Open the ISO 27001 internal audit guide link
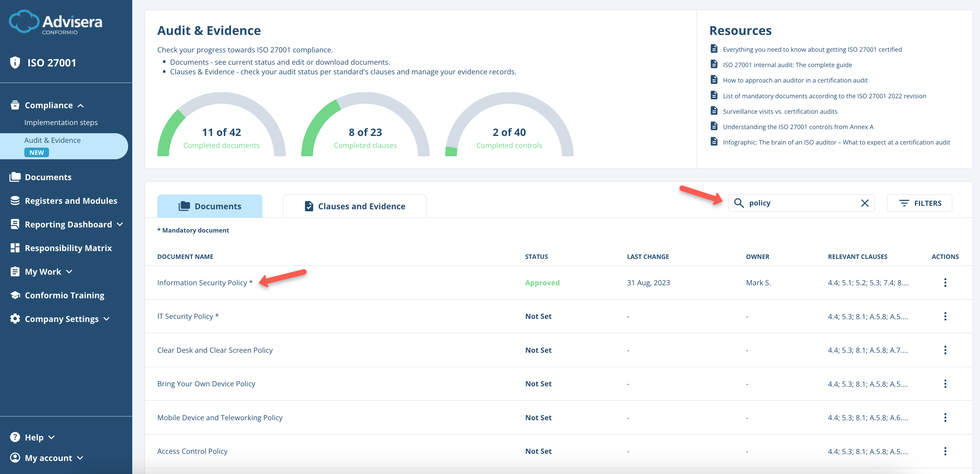Screen dimensions: 980x474 pos(787,65)
